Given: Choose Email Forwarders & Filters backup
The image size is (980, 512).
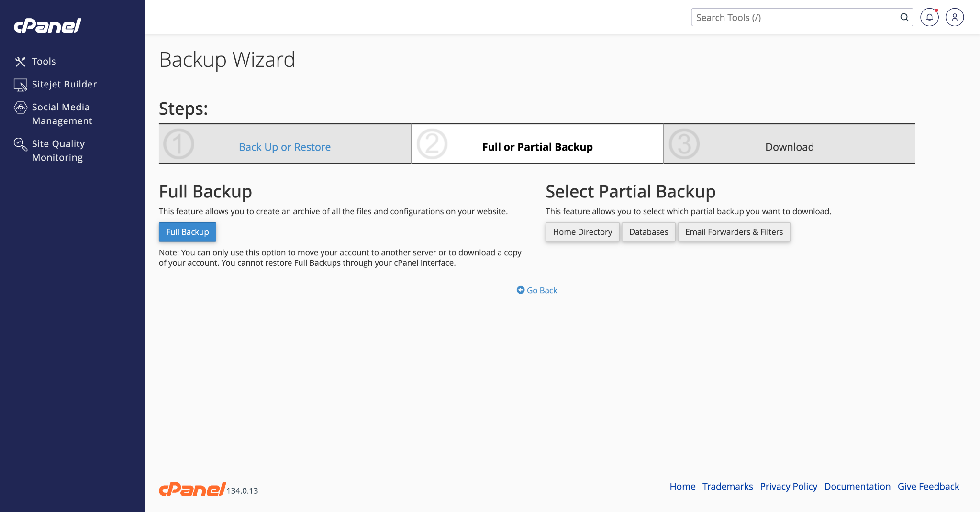Looking at the screenshot, I should 734,232.
